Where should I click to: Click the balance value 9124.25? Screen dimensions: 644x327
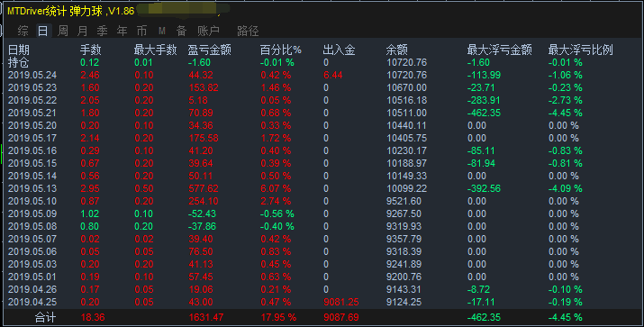[404, 302]
